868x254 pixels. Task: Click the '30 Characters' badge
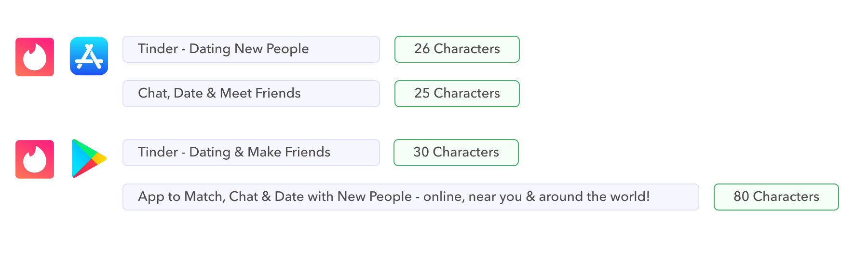pyautogui.click(x=456, y=153)
